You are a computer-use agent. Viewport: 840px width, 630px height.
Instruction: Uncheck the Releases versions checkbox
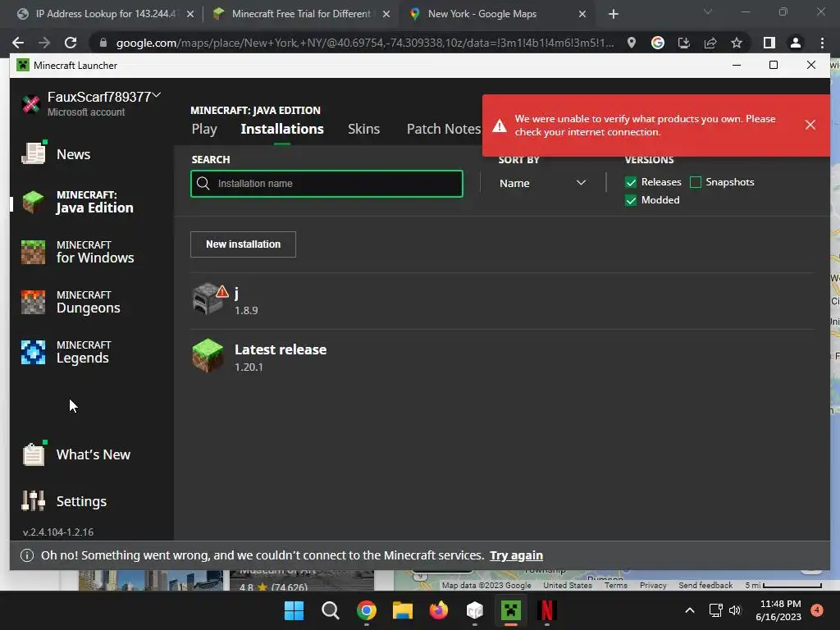click(631, 182)
